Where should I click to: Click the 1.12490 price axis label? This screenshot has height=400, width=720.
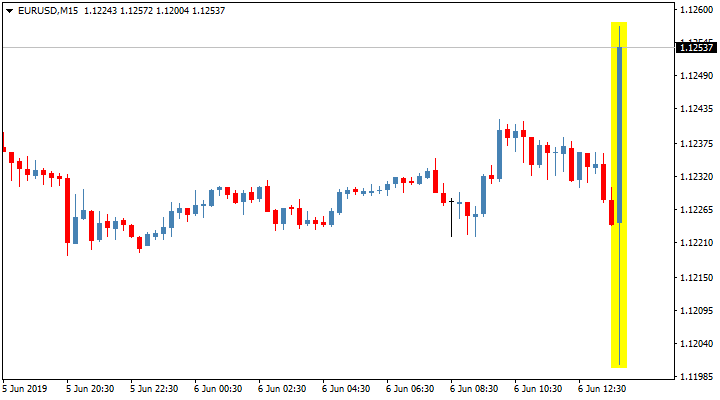[697, 75]
